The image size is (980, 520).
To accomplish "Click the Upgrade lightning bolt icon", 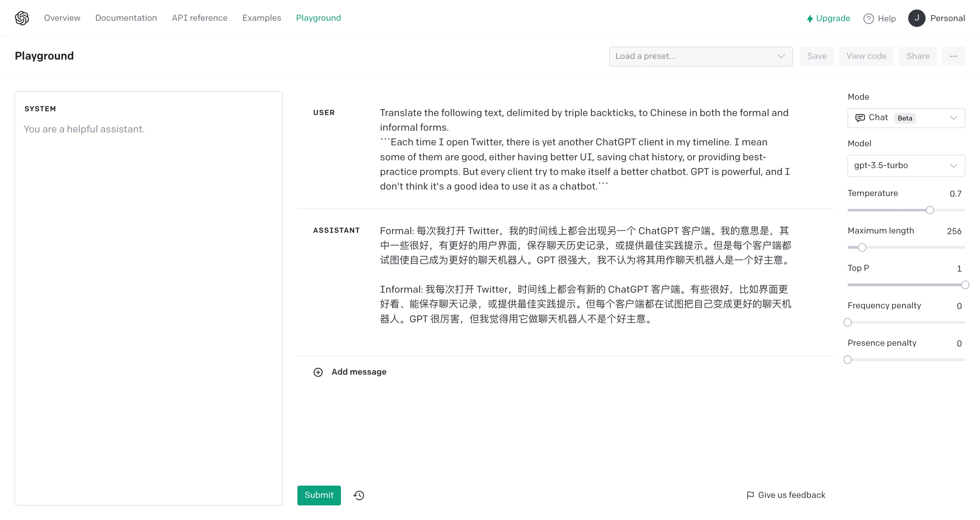I will [810, 19].
